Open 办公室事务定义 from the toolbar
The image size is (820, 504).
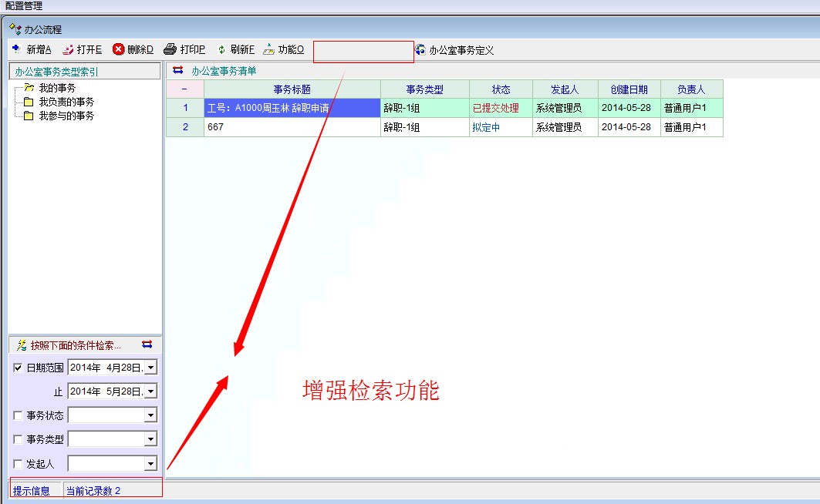pos(454,50)
